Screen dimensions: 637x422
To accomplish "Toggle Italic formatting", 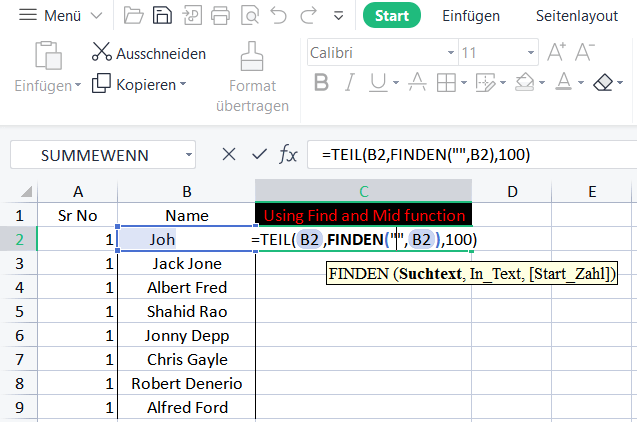I will tap(349, 82).
